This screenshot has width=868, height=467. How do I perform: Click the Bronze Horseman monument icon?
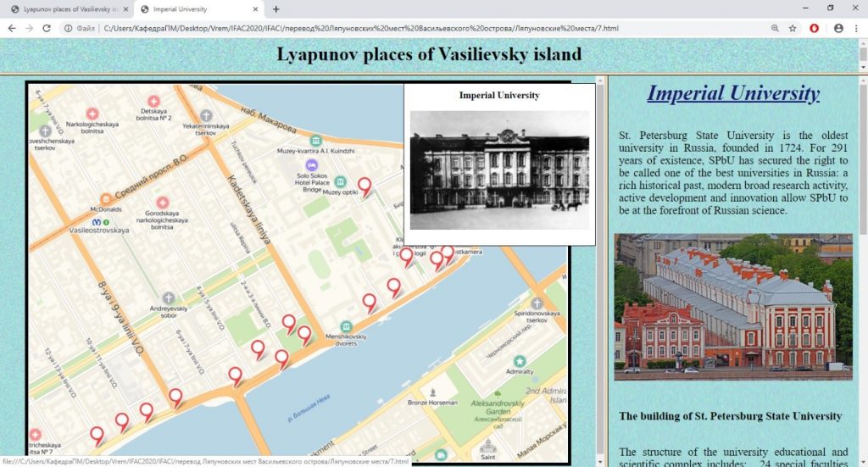(x=432, y=393)
